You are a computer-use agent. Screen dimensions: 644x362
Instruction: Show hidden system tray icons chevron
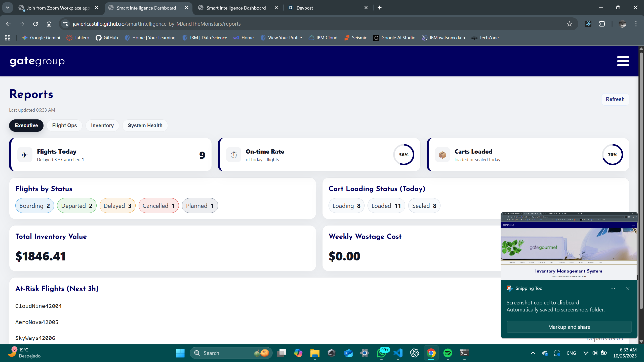[x=533, y=353]
